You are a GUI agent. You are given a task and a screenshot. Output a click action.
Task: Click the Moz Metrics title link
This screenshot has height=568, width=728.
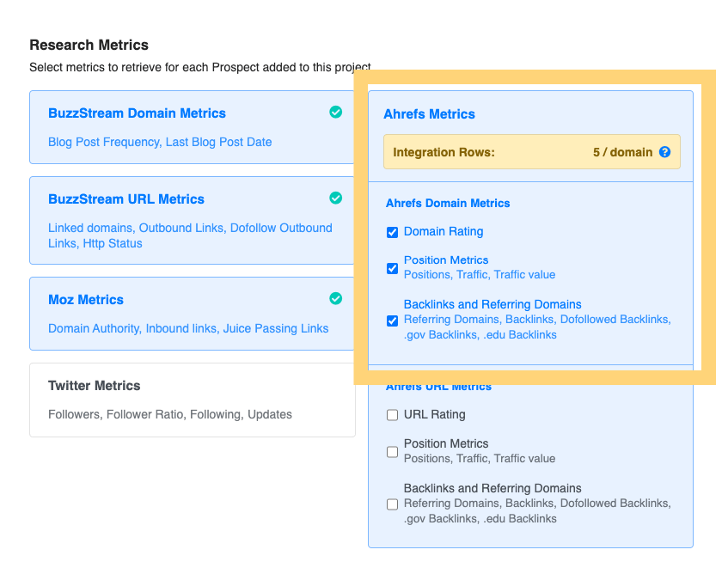(x=85, y=299)
